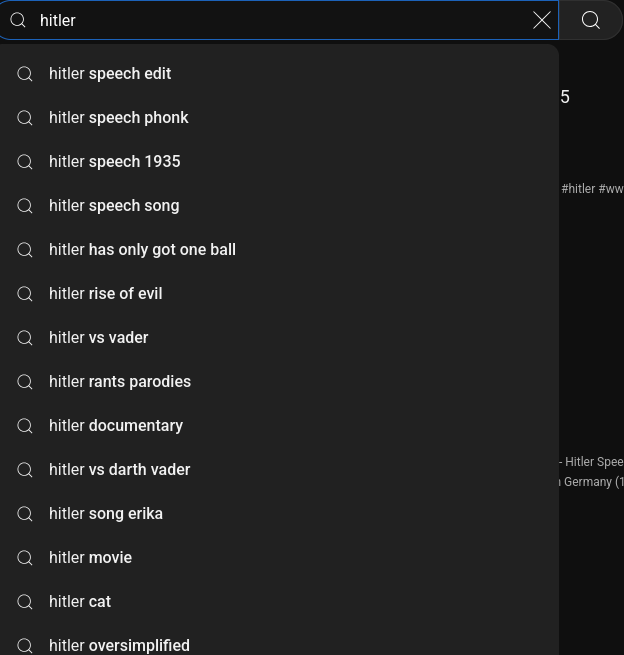Select 'hitler vs darth vader' suggestion

point(279,470)
